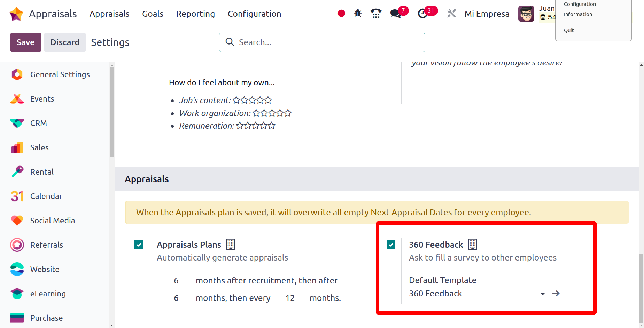Viewport: 644px width, 328px height.
Task: Open the conversations chat icon
Action: (396, 14)
